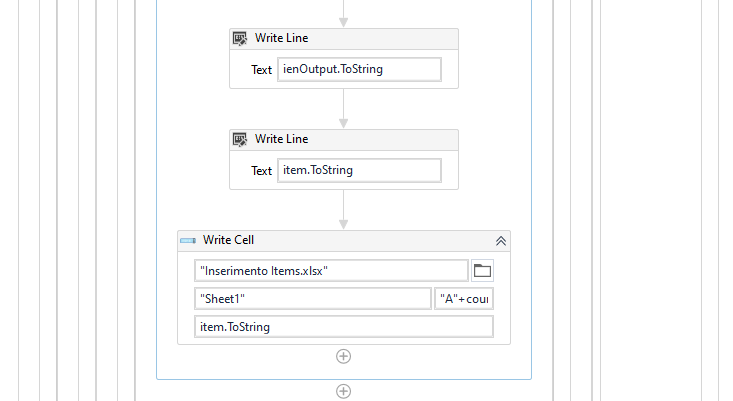Click the plus icon directly below Write Cell
Image resolution: width=733 pixels, height=401 pixels.
[343, 356]
